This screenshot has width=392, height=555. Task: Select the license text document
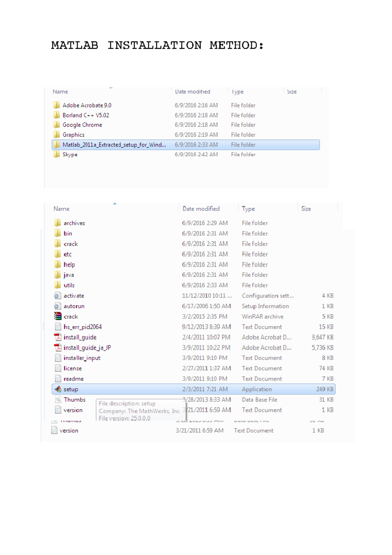coord(73,368)
